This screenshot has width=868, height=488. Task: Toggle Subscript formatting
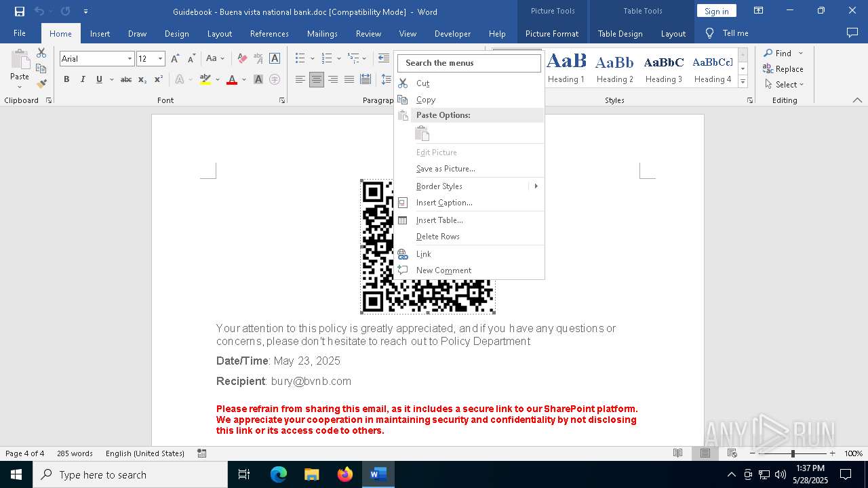coord(142,79)
